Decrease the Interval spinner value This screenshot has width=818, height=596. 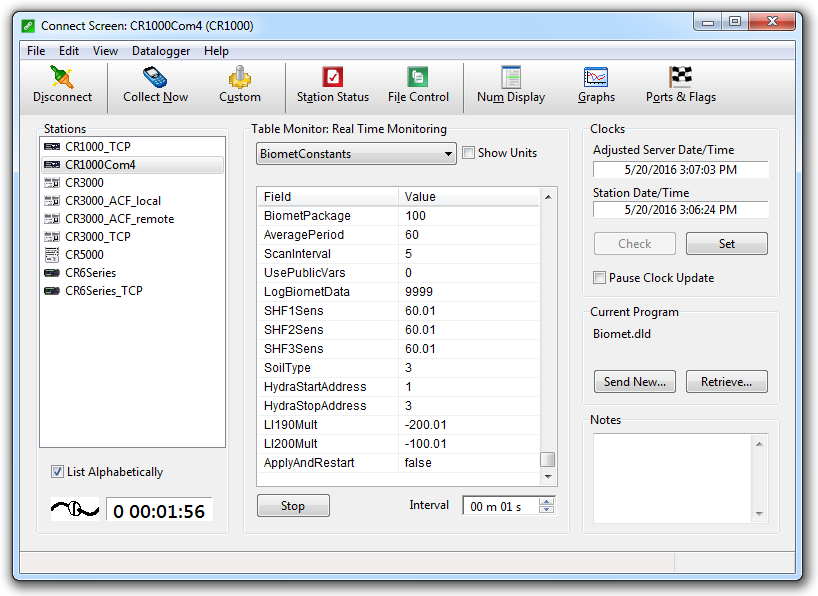546,509
